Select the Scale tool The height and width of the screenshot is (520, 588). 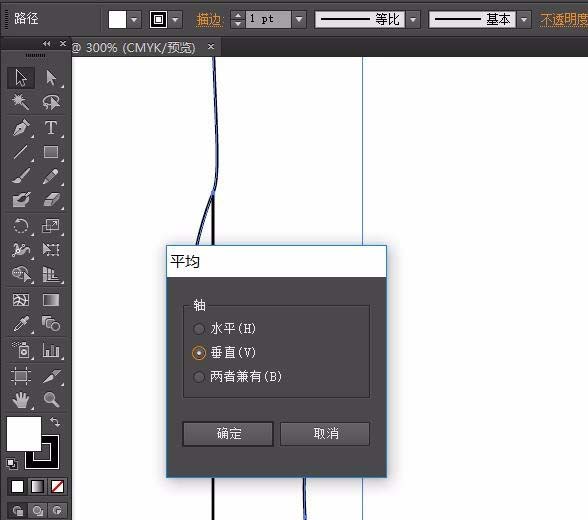point(51,226)
